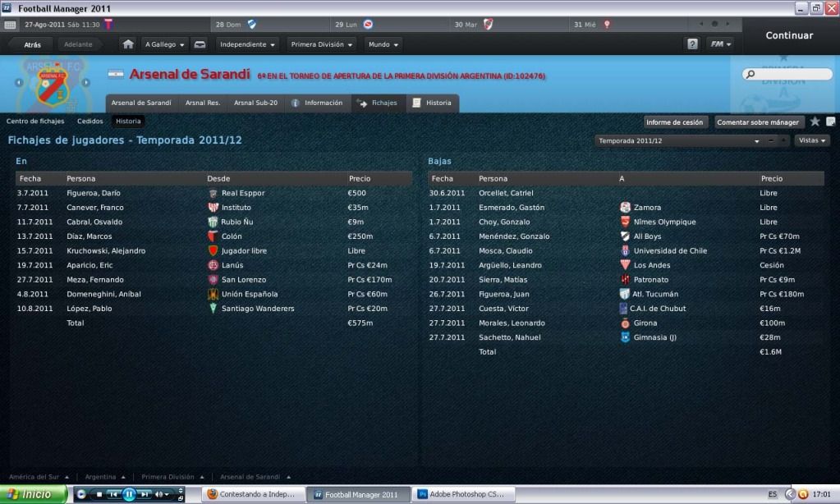Click the Comentar sobre mánager button

click(x=758, y=122)
